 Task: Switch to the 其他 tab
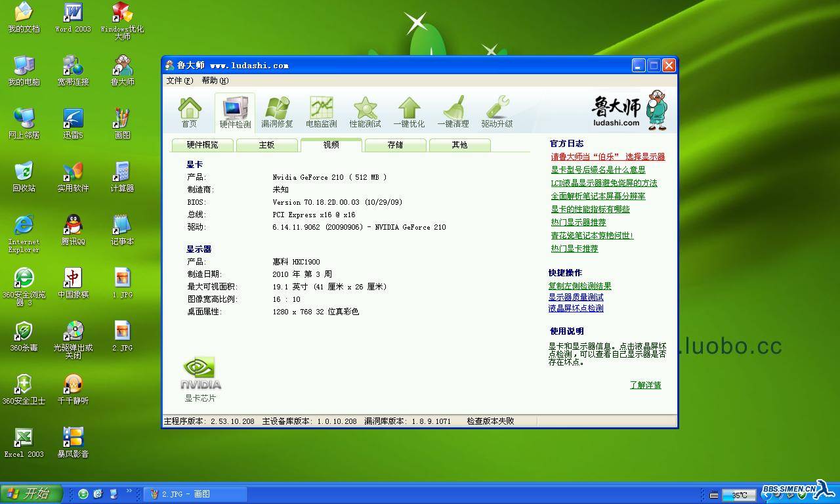(x=459, y=145)
